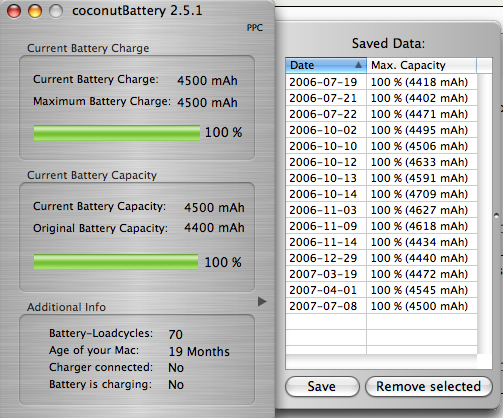Viewport: 503px width, 418px height.
Task: Select the 2006-10-13 row
Action: pos(381,178)
